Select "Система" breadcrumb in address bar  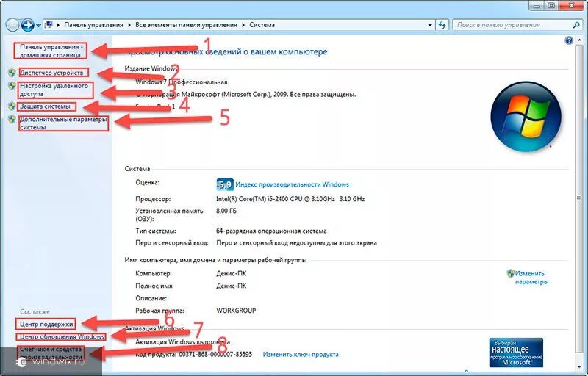click(262, 25)
